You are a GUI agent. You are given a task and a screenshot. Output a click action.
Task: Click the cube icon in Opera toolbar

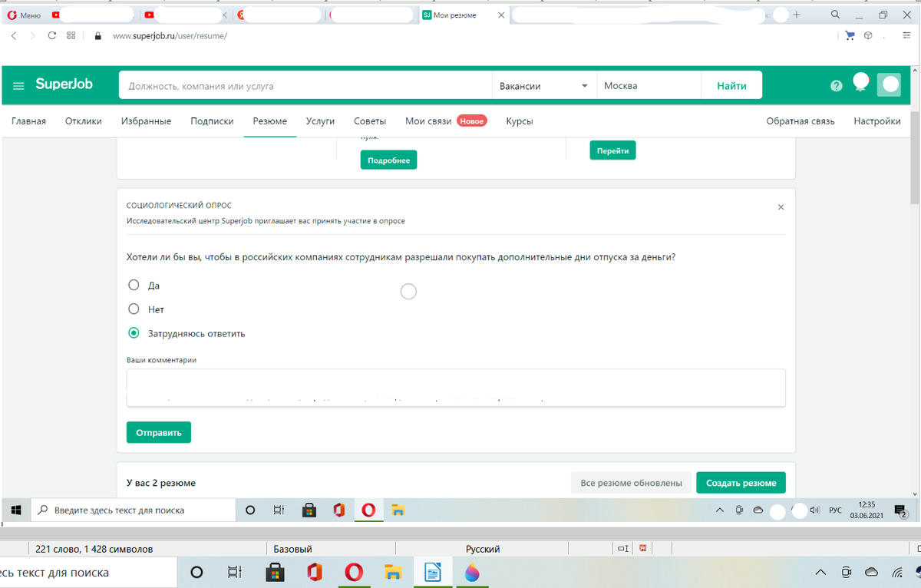point(869,35)
